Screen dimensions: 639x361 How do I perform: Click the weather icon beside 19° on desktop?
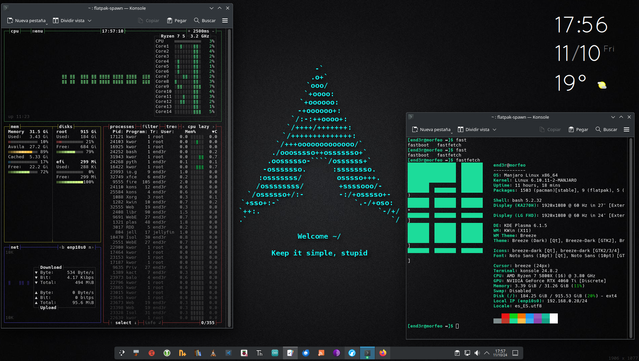[x=602, y=85]
